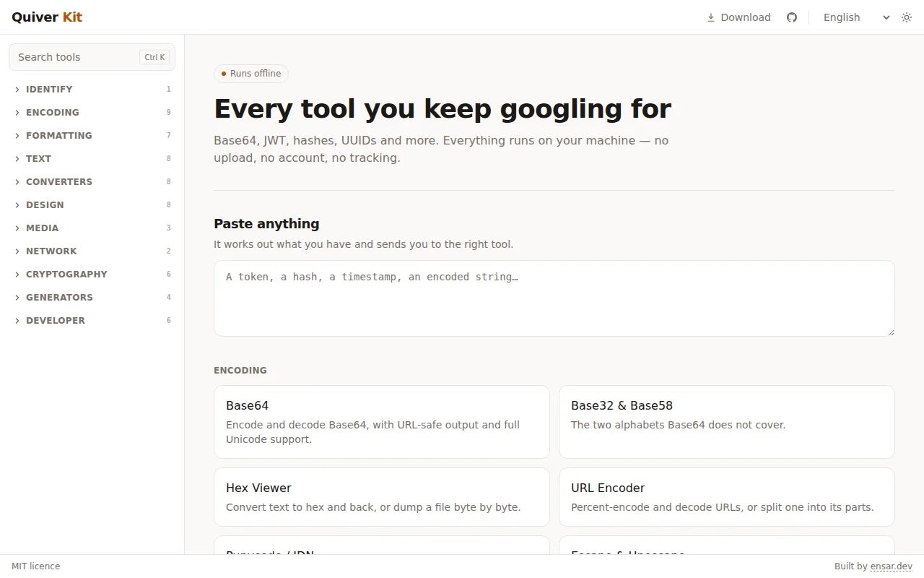Screen dimensions: 924x578
Task: Expand the MEDIA category
Action: coord(92,228)
